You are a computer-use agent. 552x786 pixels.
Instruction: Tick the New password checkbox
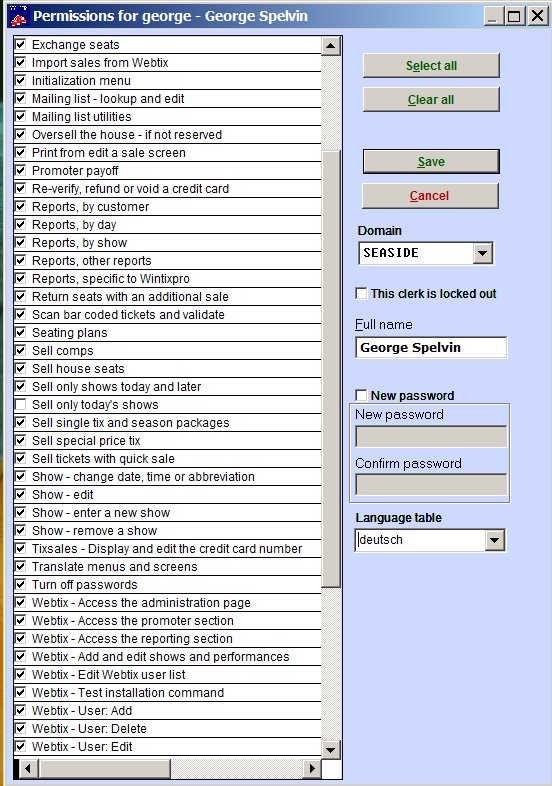(x=361, y=395)
